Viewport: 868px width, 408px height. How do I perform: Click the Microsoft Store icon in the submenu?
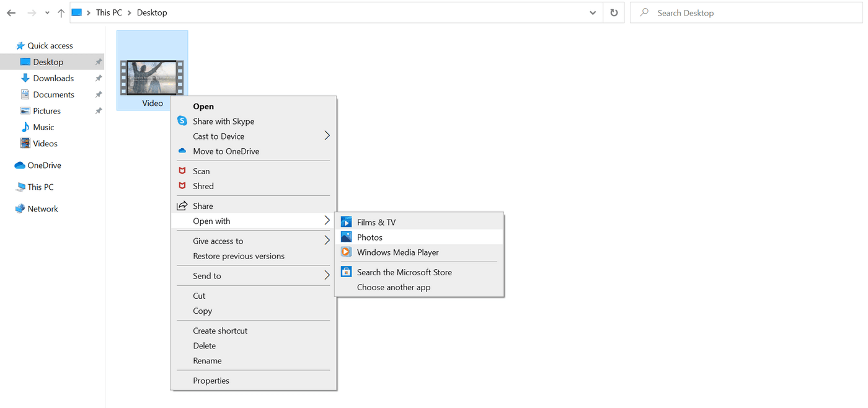click(347, 272)
